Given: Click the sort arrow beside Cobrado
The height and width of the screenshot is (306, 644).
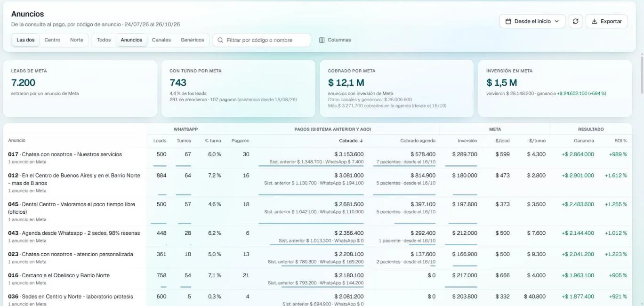Looking at the screenshot, I should coord(362,141).
